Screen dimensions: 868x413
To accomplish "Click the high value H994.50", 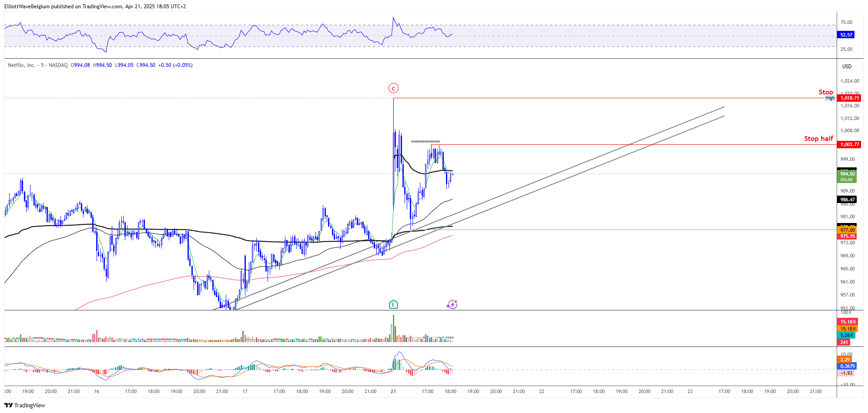I will tap(103, 65).
